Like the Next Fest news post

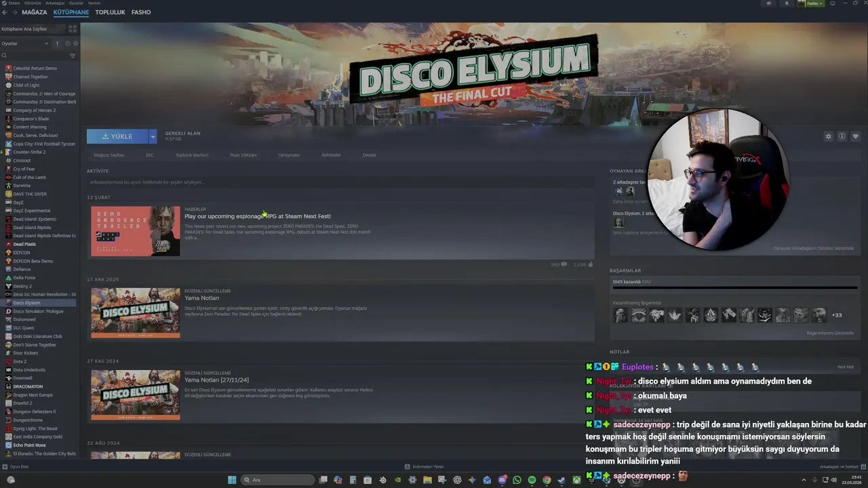point(591,264)
